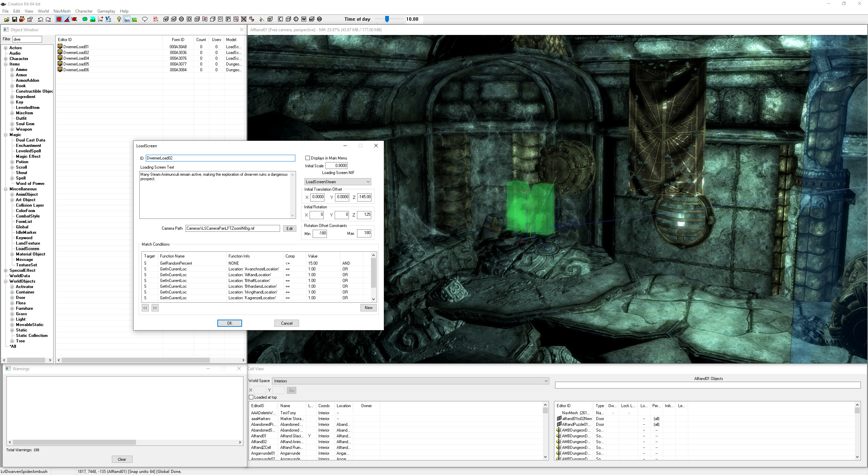Screen dimensions: 868x475
Task: Toggle the SKY display mode
Action: tap(126, 19)
